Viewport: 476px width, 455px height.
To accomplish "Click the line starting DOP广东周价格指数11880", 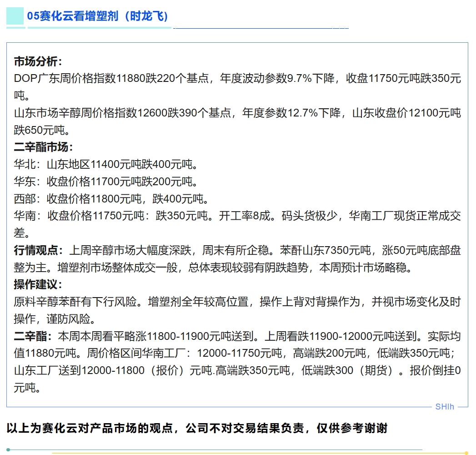I will [x=237, y=78].
